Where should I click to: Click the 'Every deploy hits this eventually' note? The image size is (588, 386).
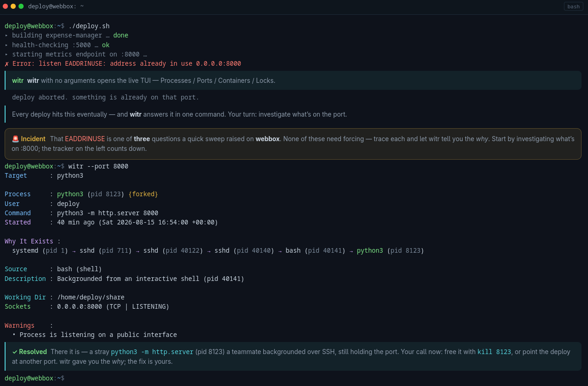[x=179, y=114]
